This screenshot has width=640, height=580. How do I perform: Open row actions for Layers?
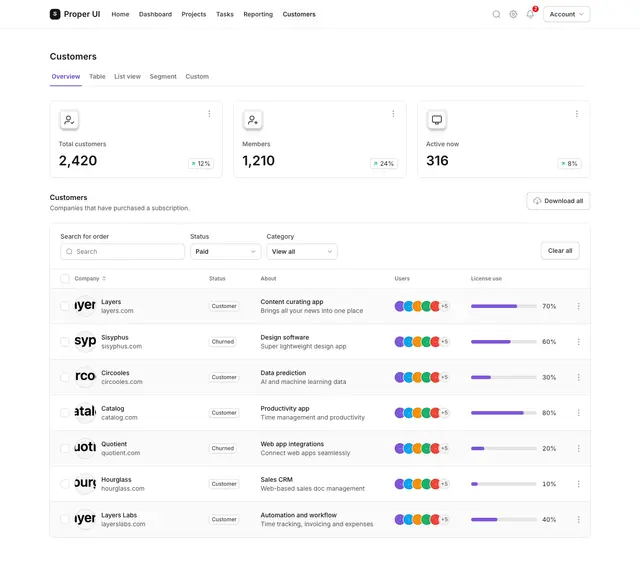[x=578, y=306]
